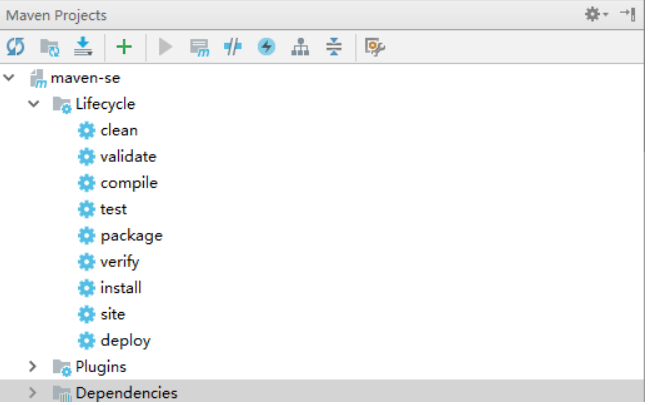The height and width of the screenshot is (405, 648).
Task: Select the deploy lifecycle goal
Action: point(126,341)
